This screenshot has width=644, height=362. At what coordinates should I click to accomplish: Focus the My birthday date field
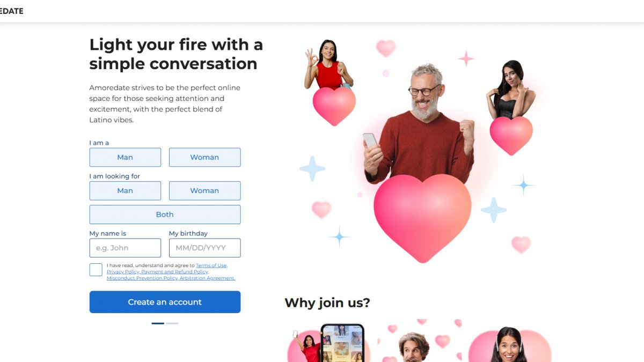[204, 248]
